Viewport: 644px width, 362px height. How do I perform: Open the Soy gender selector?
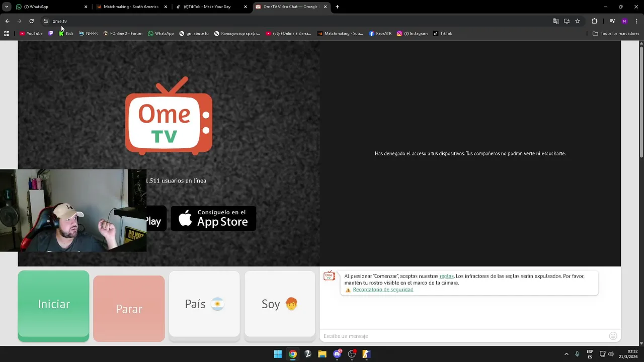280,304
